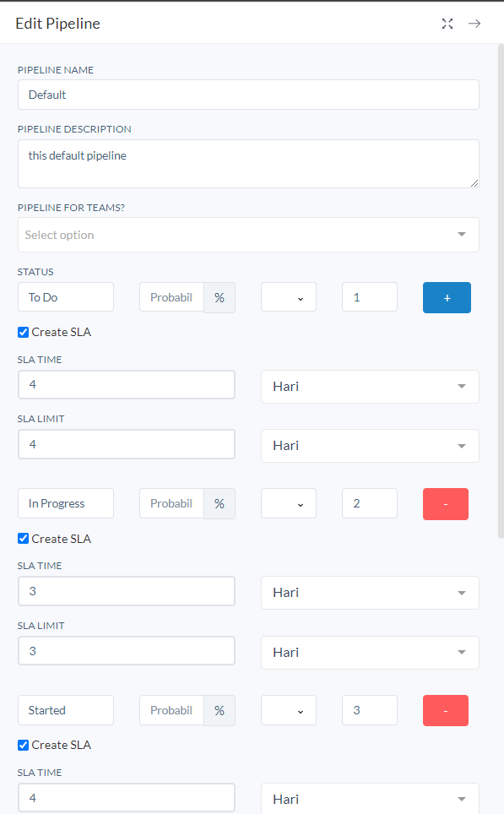
Task: Open the Pipeline For Teams select option dropdown
Action: point(248,235)
